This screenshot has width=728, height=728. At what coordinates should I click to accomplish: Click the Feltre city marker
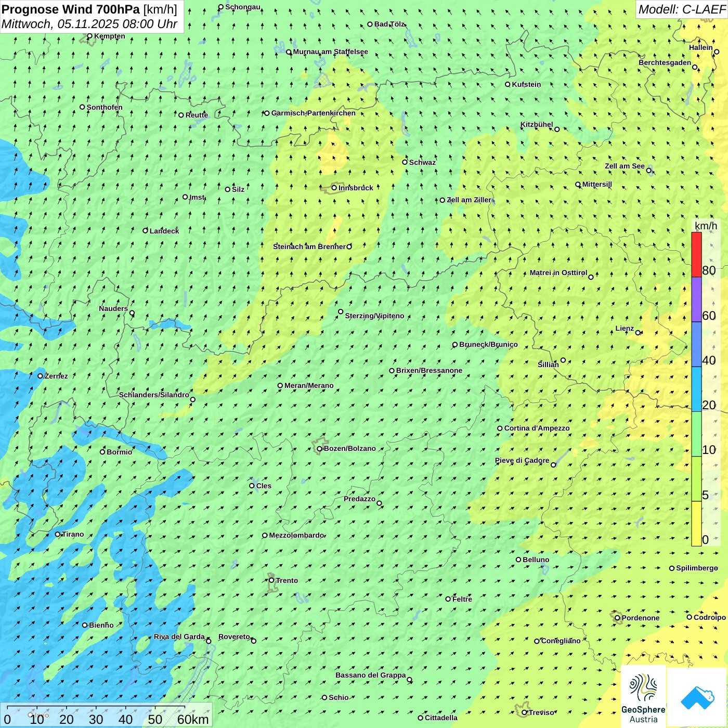click(448, 599)
